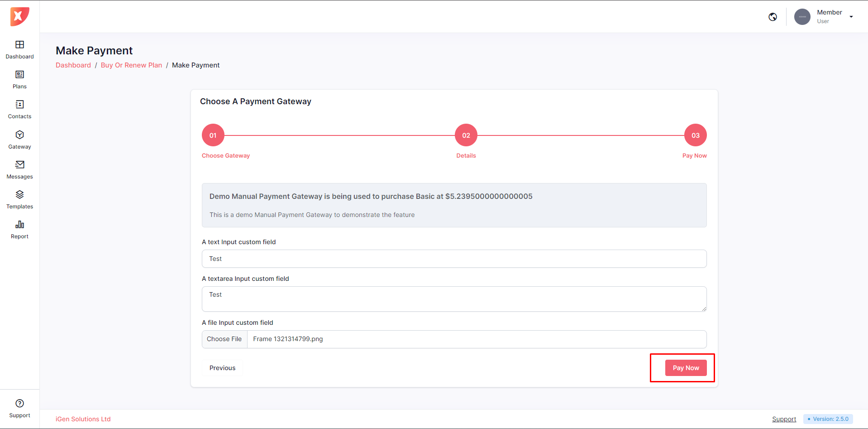Select step 03 Pay Now circle
This screenshot has width=868, height=429.
[x=695, y=135]
